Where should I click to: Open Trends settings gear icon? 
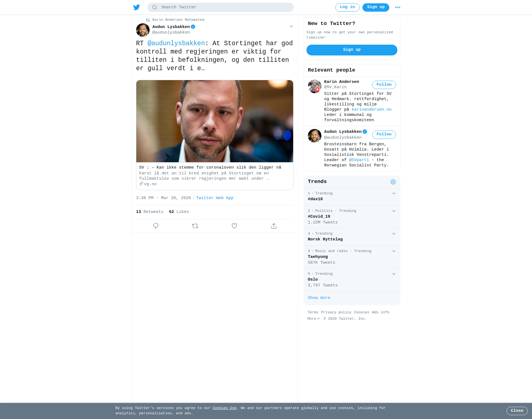[x=393, y=182]
